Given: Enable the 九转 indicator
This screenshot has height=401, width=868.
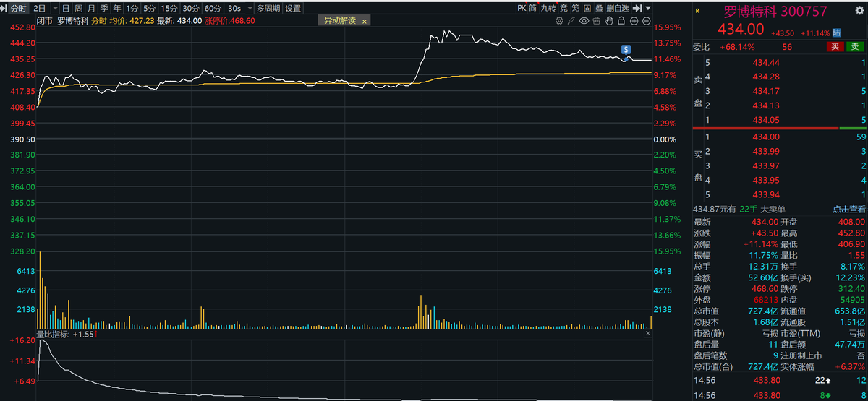Looking at the screenshot, I should [548, 8].
